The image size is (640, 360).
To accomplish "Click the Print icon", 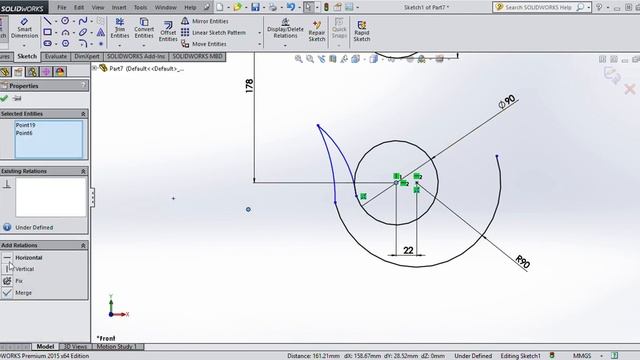I will (273, 7).
